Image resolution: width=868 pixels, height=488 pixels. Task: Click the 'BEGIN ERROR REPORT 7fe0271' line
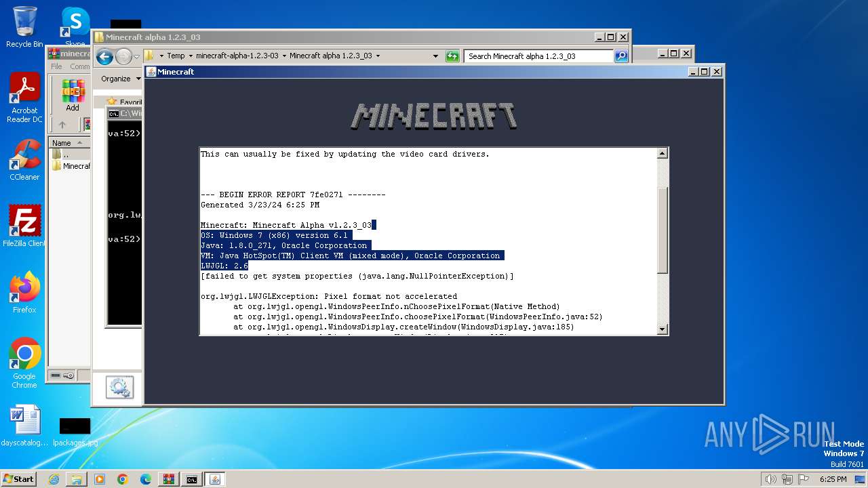293,195
